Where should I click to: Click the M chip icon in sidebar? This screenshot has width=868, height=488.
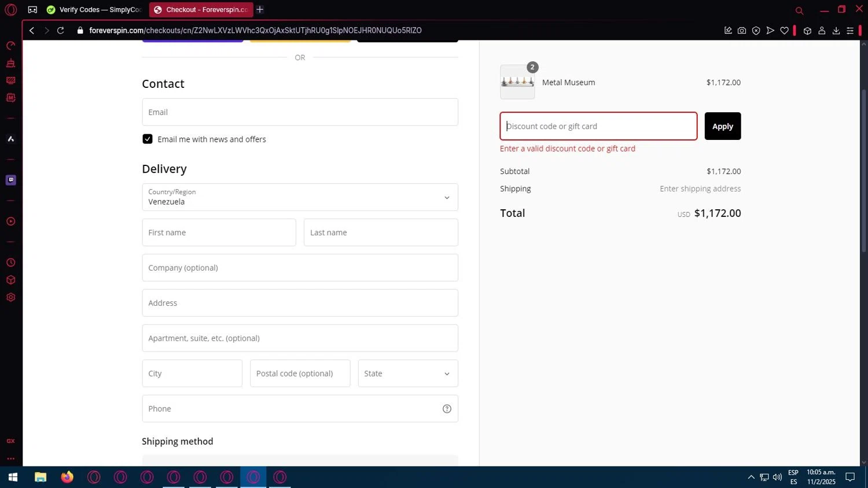pos(10,98)
